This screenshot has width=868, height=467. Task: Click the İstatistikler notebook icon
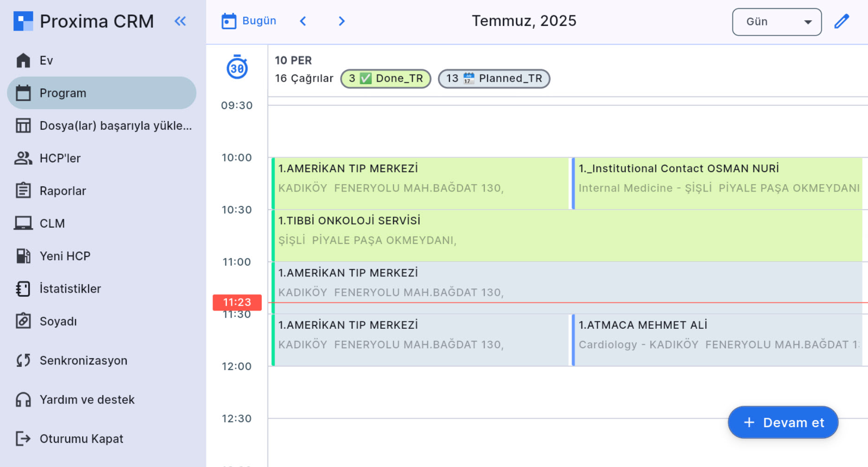click(x=23, y=288)
